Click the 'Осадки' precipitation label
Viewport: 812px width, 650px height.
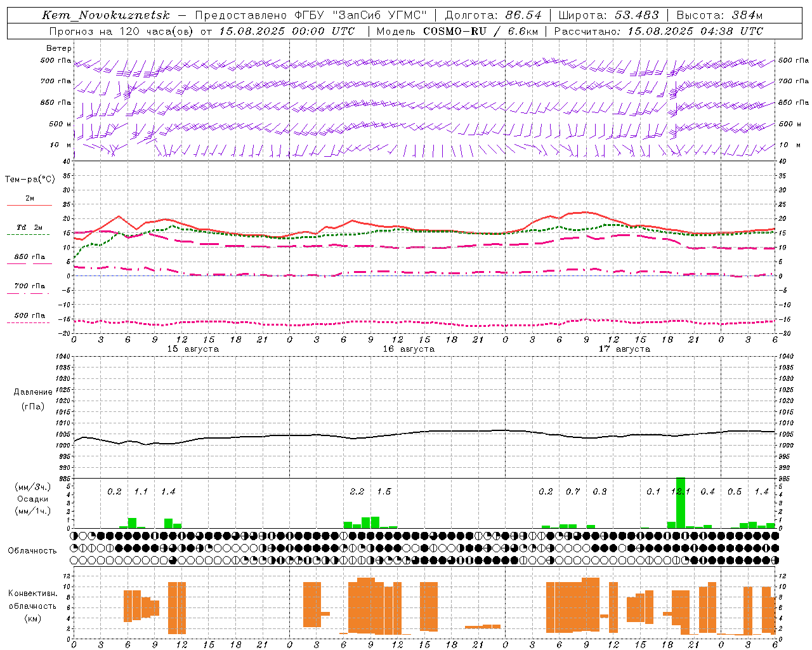[33, 499]
